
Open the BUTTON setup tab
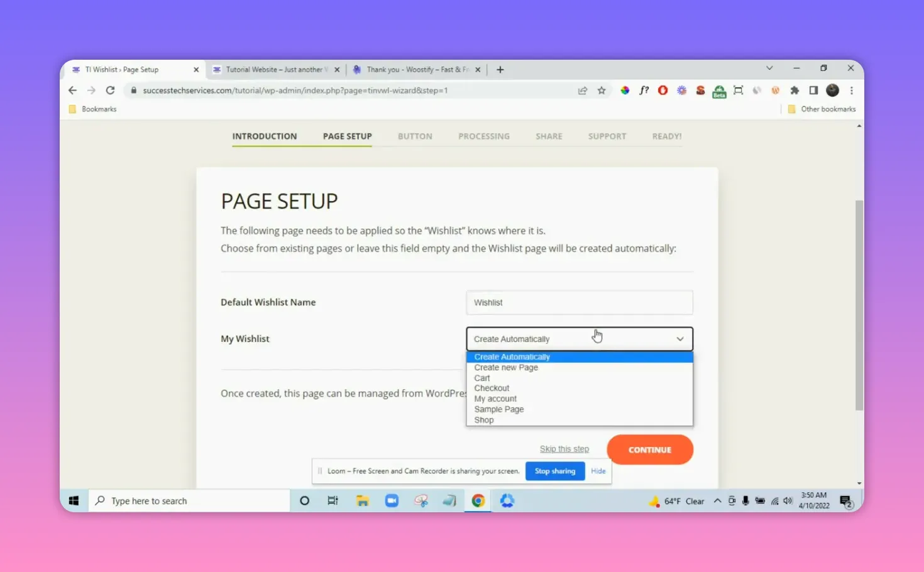tap(415, 136)
